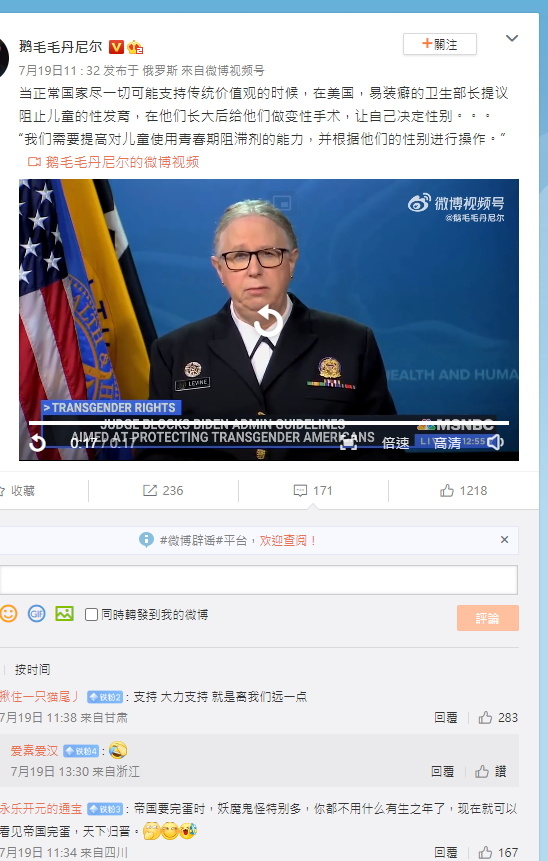Insert a GIF into the comment

pyautogui.click(x=37, y=613)
